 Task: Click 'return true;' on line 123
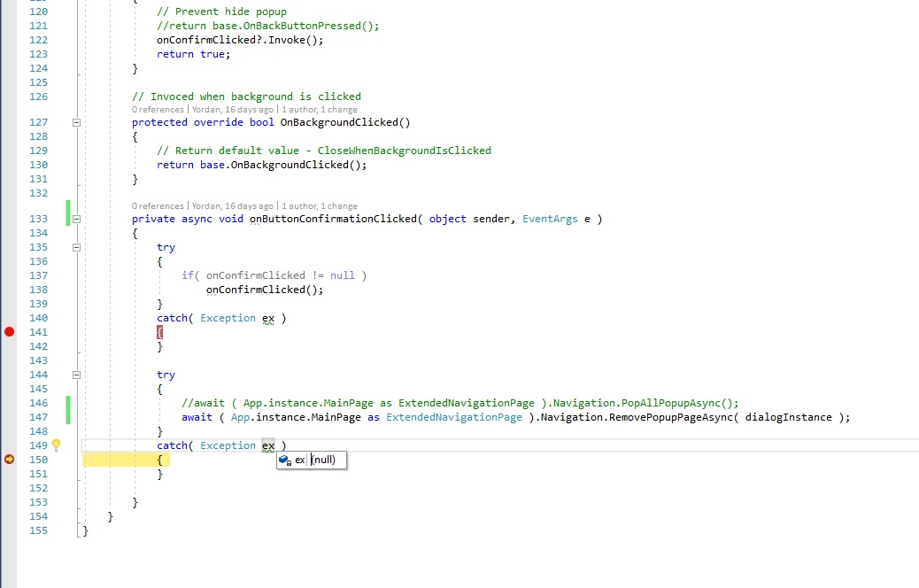pyautogui.click(x=193, y=54)
